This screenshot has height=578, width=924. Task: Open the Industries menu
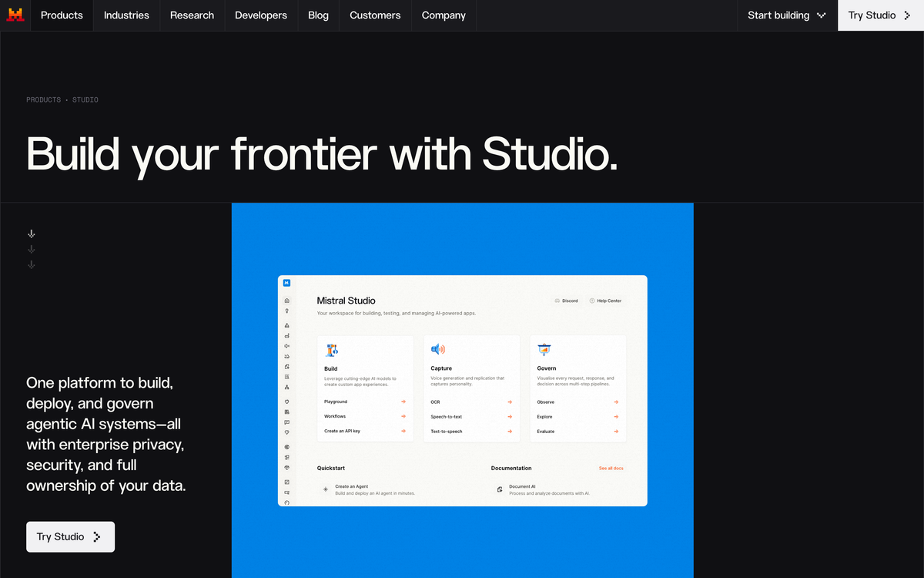[126, 15]
